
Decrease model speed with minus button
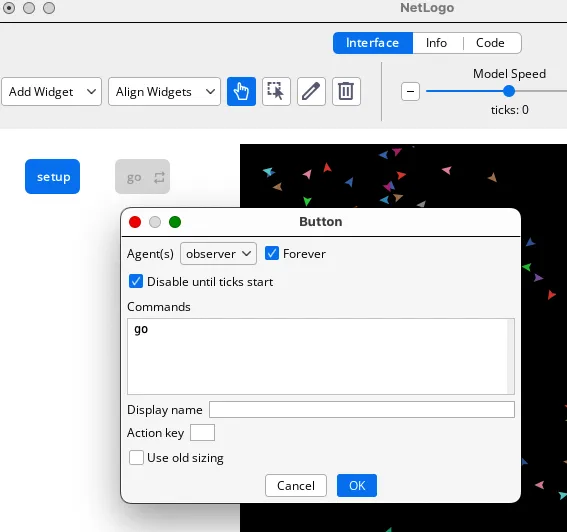[x=410, y=91]
